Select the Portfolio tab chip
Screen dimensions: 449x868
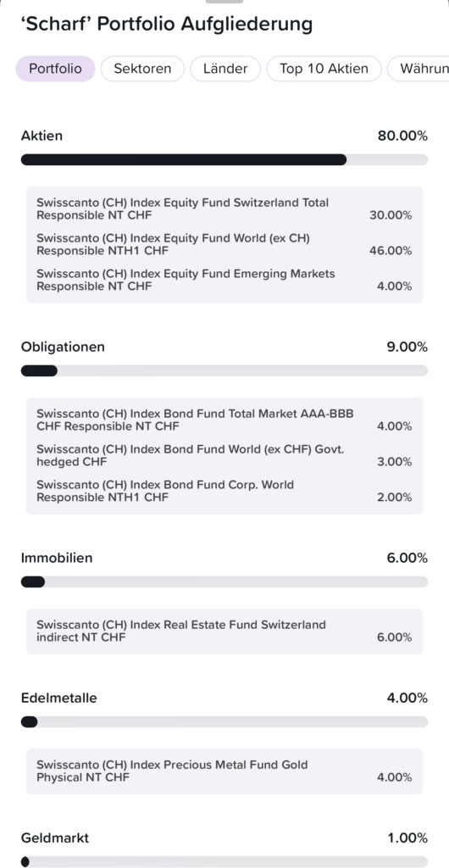(55, 69)
